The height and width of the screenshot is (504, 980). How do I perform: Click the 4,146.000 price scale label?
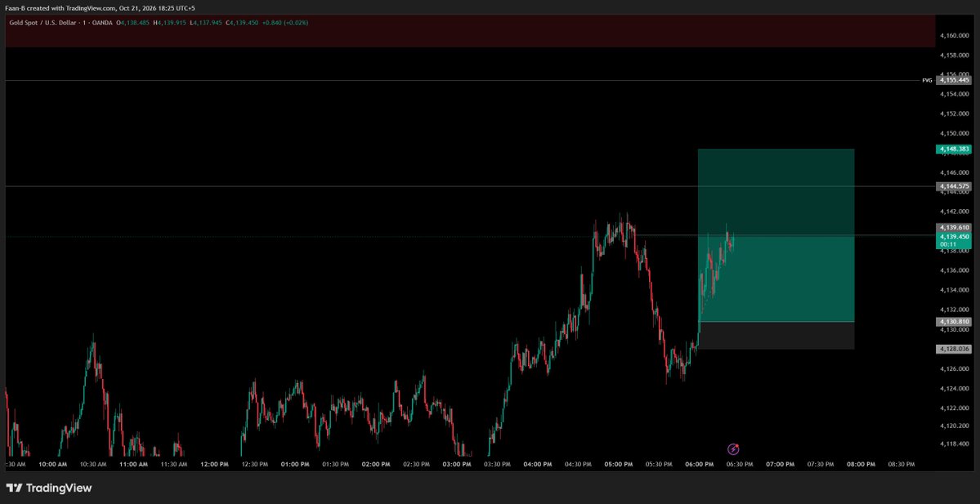click(955, 172)
